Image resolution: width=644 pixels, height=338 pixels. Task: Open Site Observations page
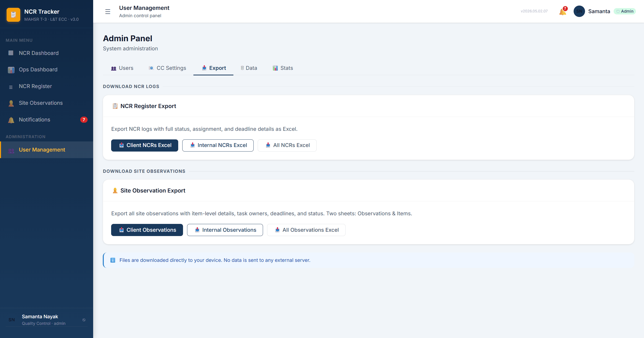point(47,103)
